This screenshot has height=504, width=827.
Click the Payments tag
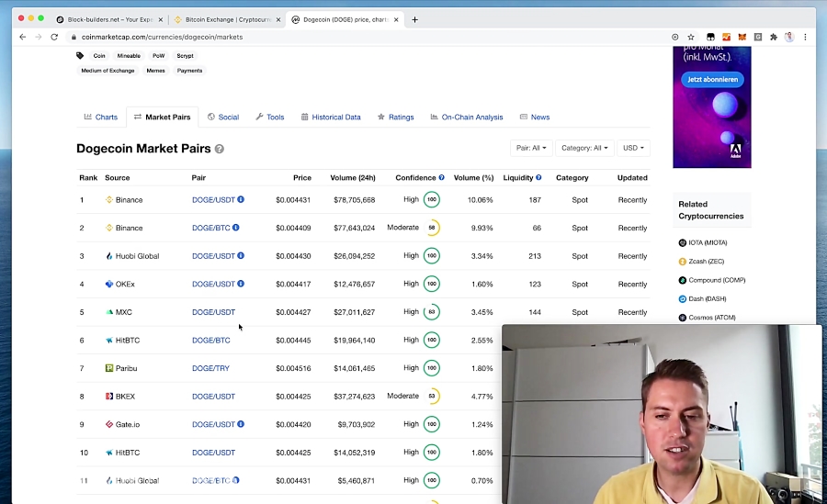190,70
